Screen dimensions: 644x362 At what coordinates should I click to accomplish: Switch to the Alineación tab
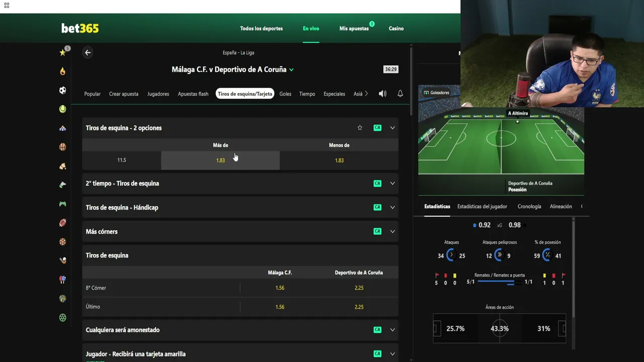click(561, 207)
